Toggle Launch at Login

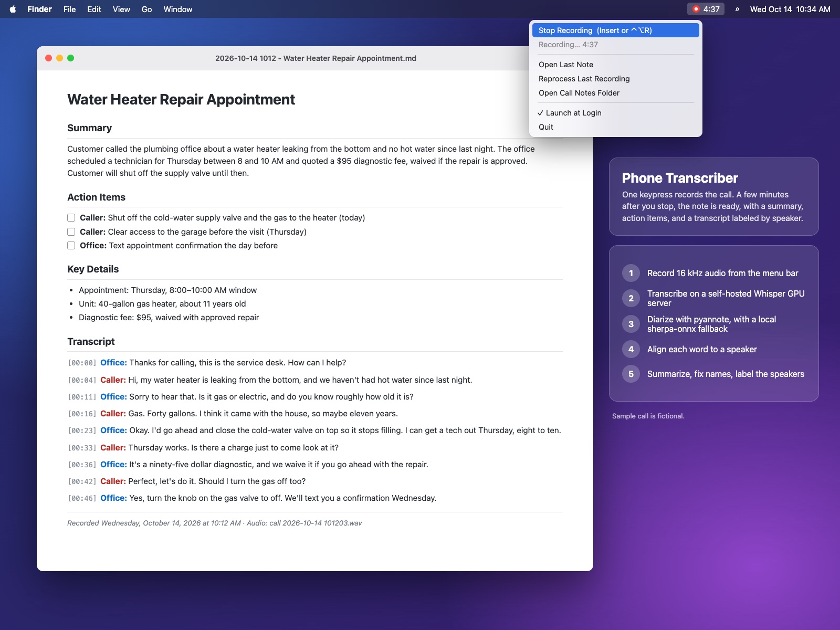616,113
